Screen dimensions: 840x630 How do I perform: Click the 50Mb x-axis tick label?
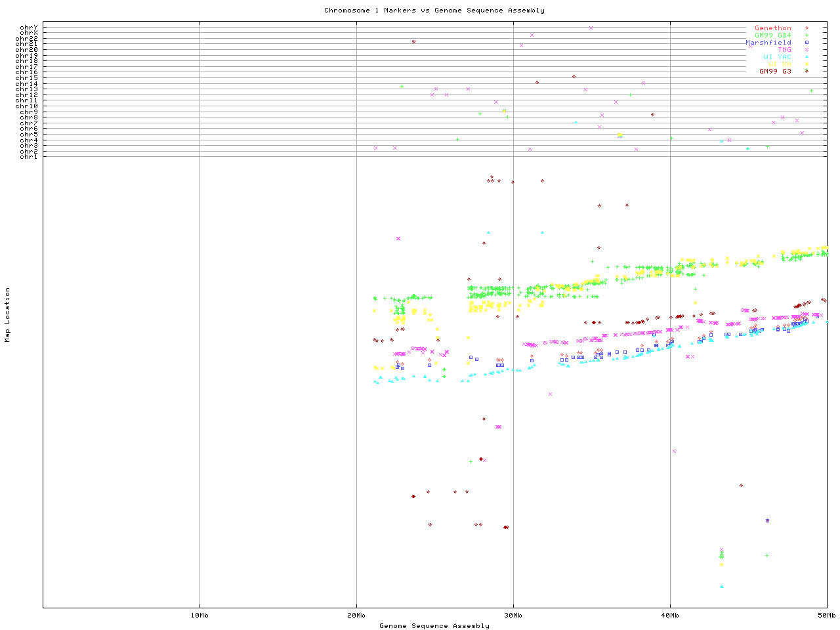[x=826, y=616]
